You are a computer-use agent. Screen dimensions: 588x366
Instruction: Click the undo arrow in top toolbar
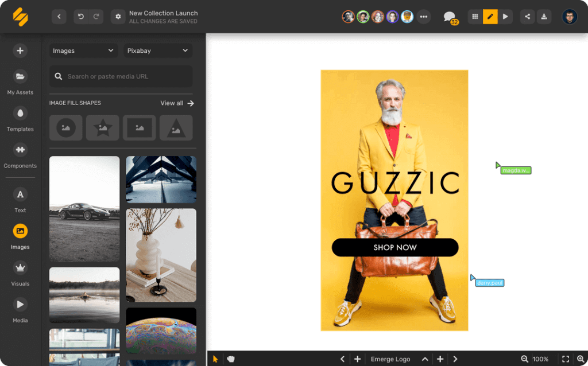point(81,17)
